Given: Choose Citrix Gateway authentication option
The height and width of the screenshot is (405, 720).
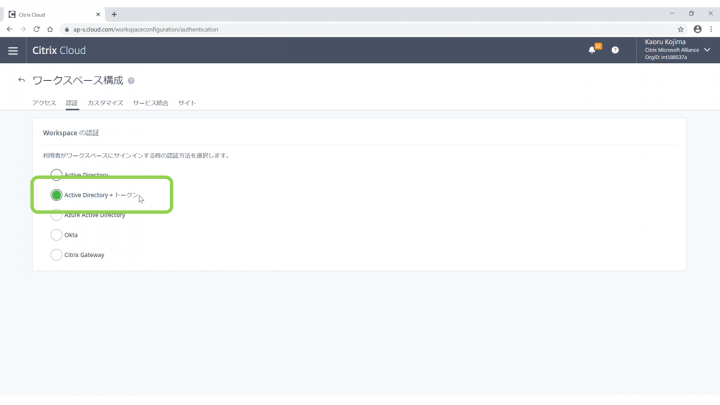Looking at the screenshot, I should click(56, 255).
